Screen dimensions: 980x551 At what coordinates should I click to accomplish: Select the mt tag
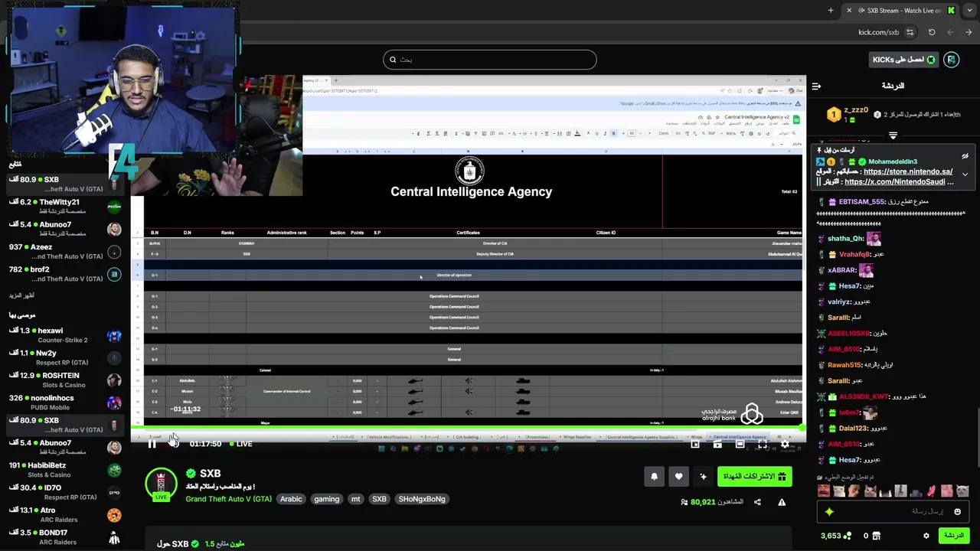[355, 499]
